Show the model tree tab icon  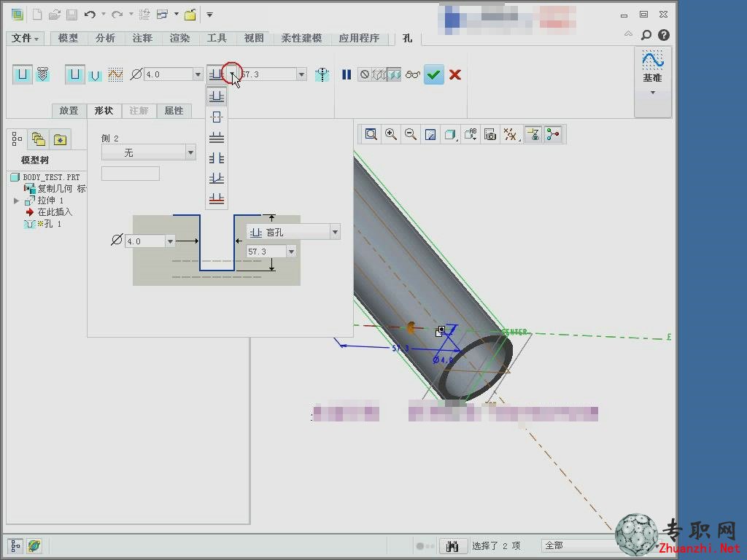tap(17, 139)
